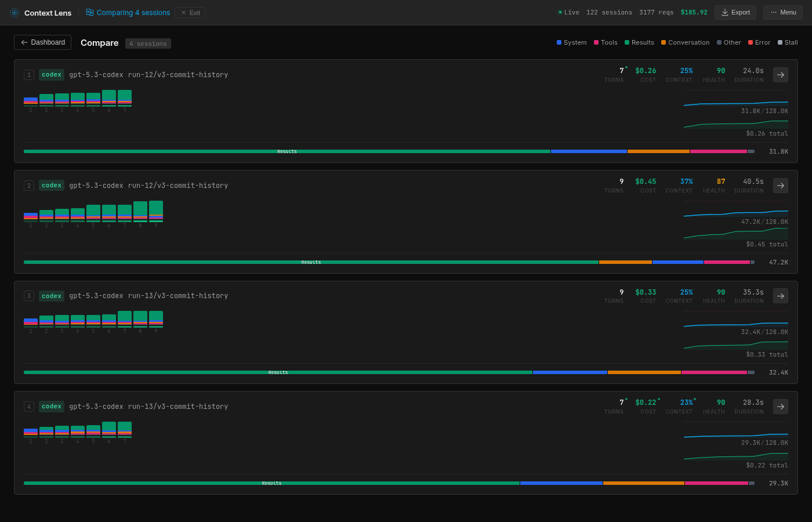812x522 pixels.
Task: Click the grid icon beside Comparing 4 sessions
Action: pyautogui.click(x=89, y=12)
